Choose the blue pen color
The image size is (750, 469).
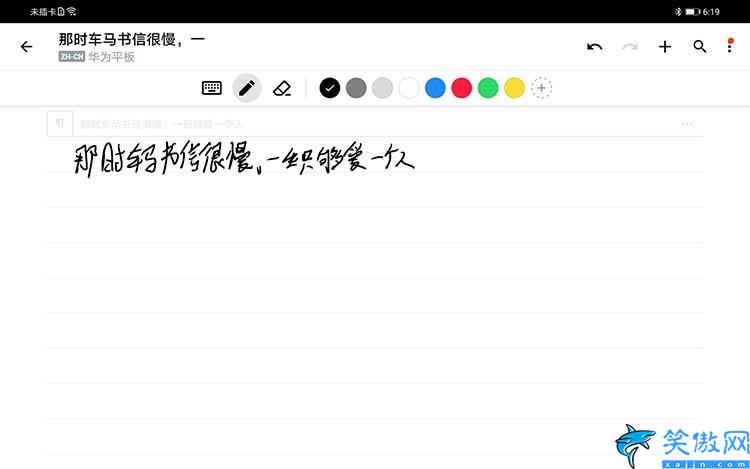click(x=435, y=88)
